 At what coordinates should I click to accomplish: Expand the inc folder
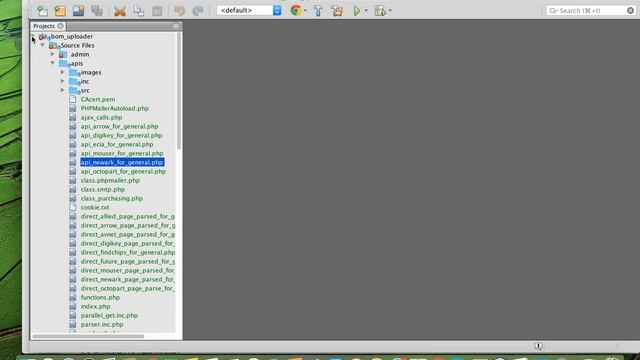pos(62,81)
